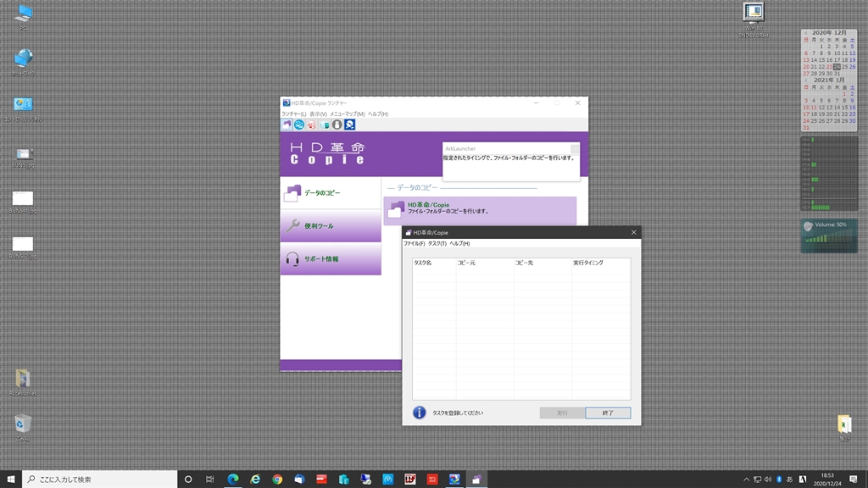
Task: Select the Recycle Bin desktop icon
Action: coord(23,428)
